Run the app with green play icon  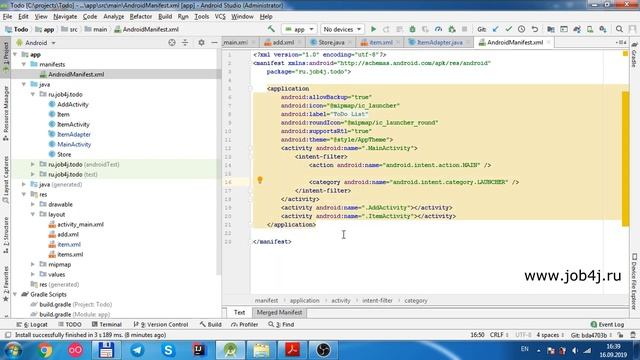coord(373,29)
